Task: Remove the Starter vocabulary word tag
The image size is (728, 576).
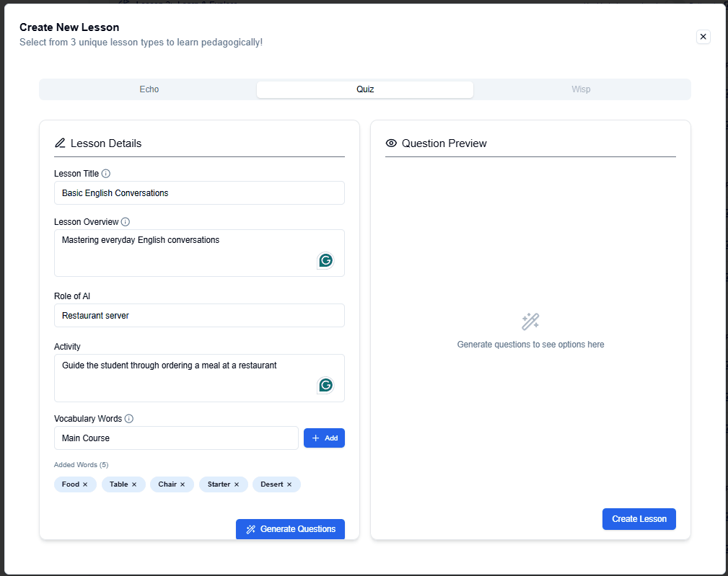Action: pos(237,484)
